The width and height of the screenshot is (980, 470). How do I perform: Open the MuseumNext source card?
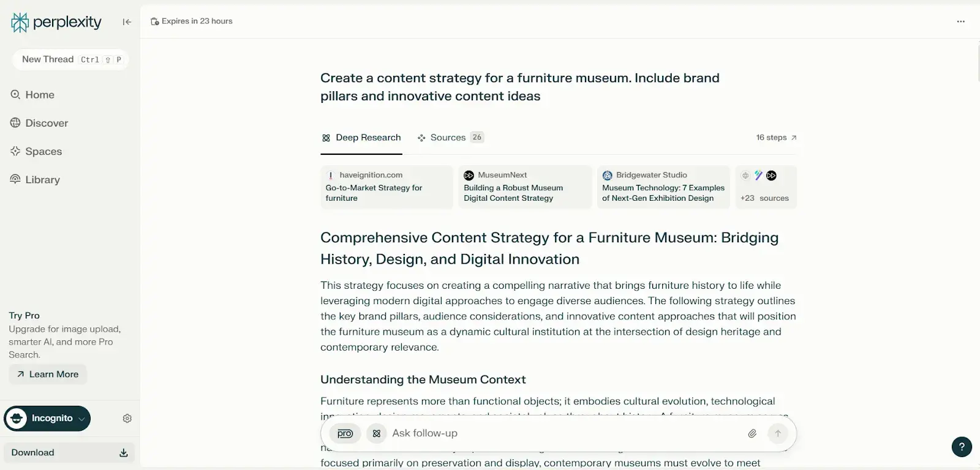point(525,187)
